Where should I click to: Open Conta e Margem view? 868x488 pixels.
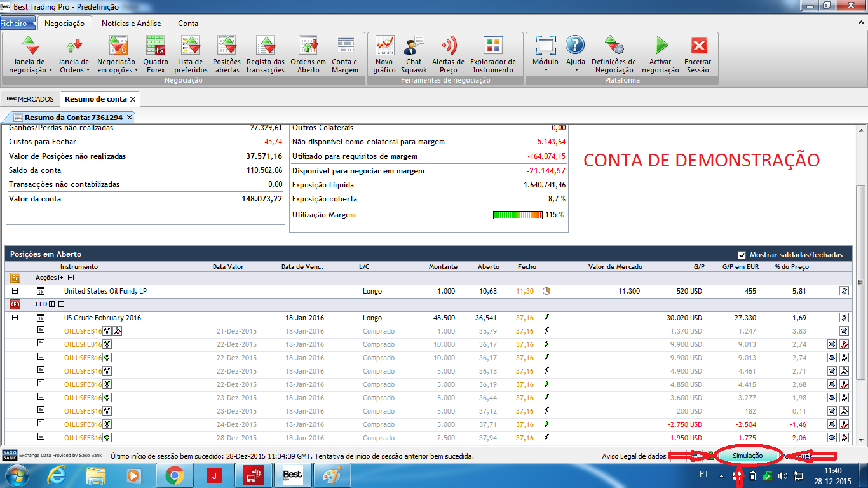pos(345,54)
